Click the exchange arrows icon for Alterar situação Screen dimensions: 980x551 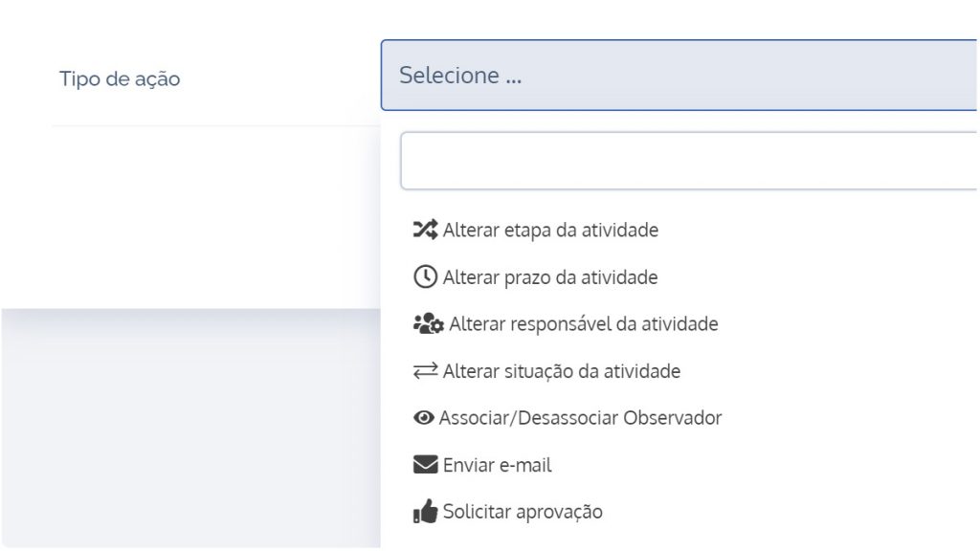pos(425,371)
